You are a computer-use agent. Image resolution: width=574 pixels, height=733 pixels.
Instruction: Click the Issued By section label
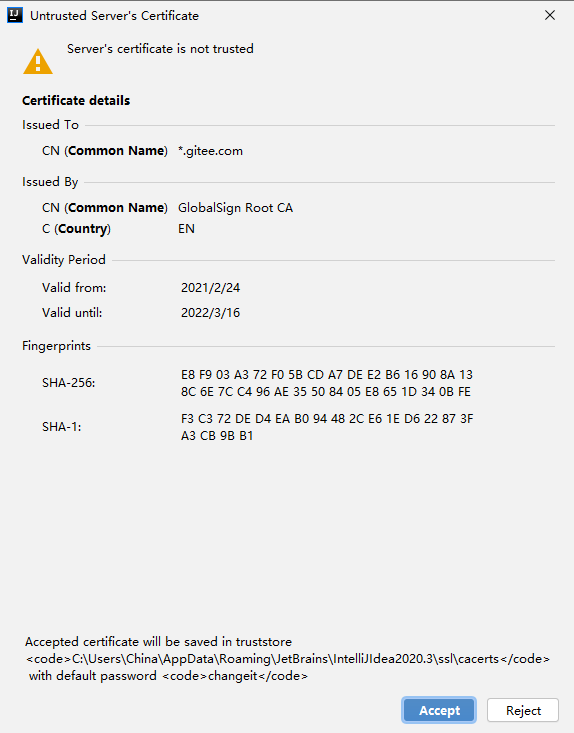(50, 182)
